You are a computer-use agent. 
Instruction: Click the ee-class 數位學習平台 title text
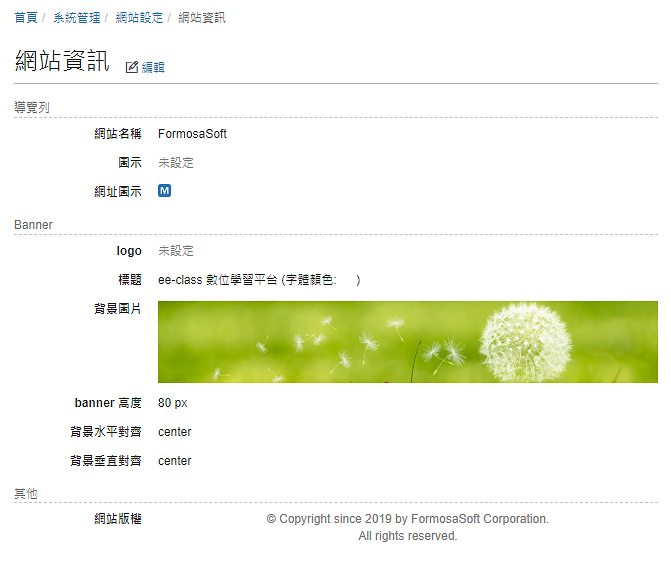coord(217,280)
